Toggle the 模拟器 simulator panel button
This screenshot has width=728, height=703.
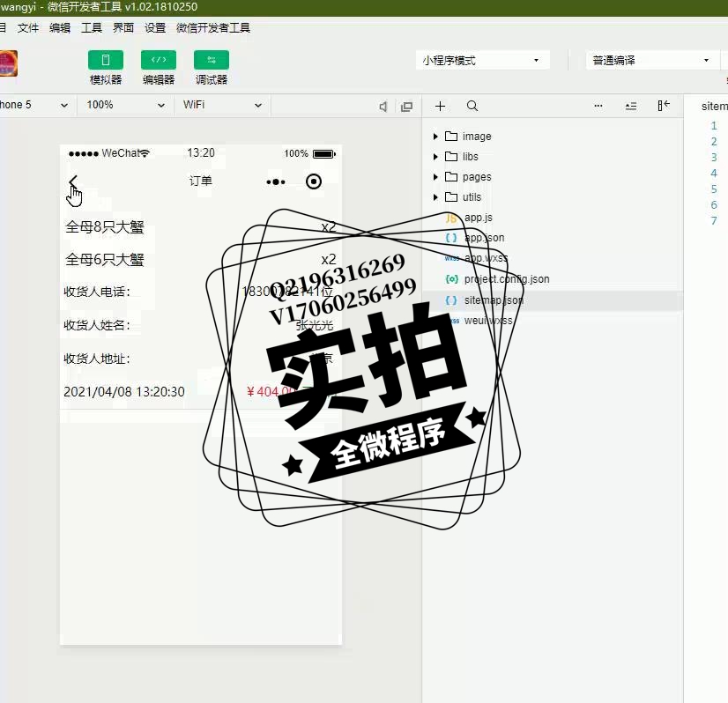tap(106, 60)
